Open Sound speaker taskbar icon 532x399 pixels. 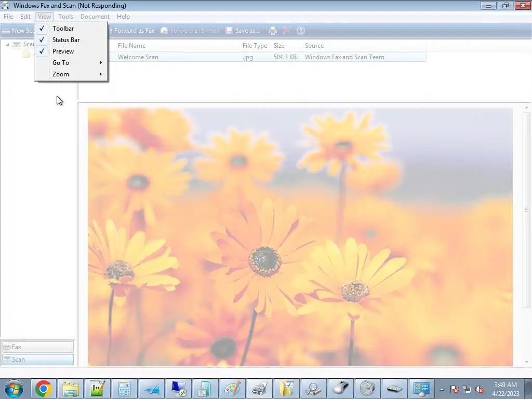click(x=368, y=389)
